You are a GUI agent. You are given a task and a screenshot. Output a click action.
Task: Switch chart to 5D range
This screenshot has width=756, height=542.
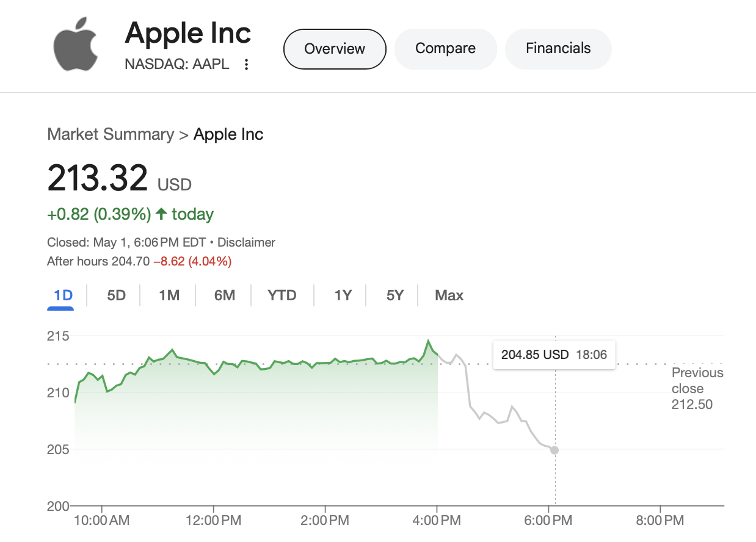point(116,295)
